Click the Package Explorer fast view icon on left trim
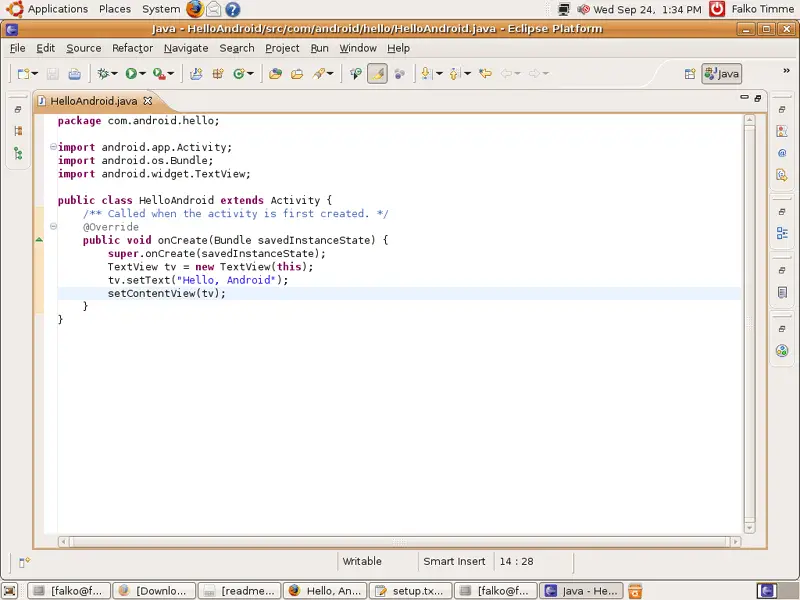This screenshot has width=800, height=600. click(18, 131)
